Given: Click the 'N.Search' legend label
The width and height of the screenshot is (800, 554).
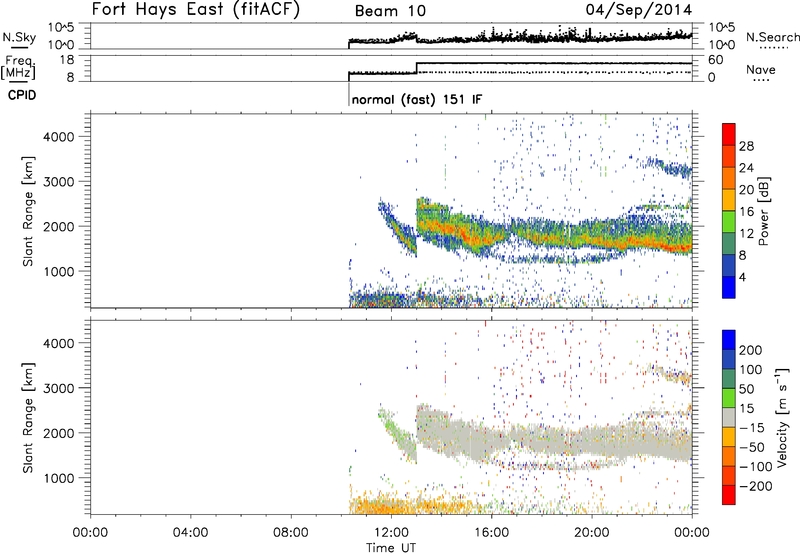Looking at the screenshot, I should point(772,37).
